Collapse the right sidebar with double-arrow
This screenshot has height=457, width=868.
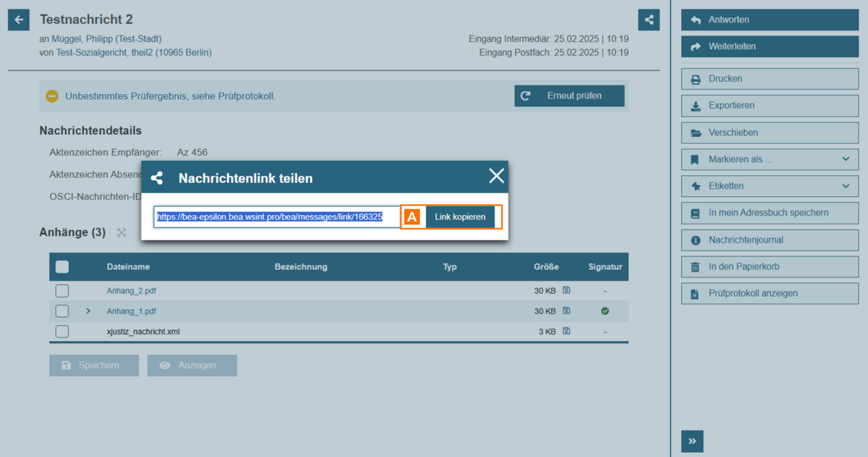tap(692, 441)
